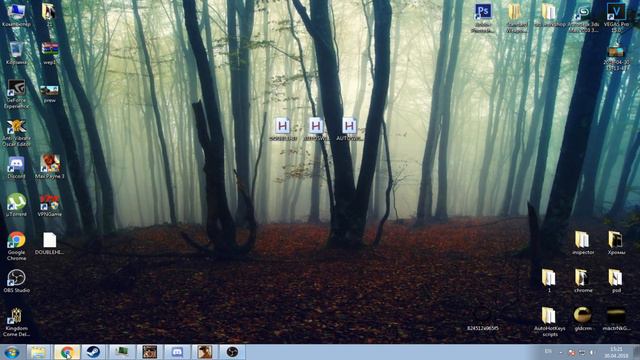Select the wep1 image file on desktop
The height and width of the screenshot is (360, 640).
tap(50, 53)
